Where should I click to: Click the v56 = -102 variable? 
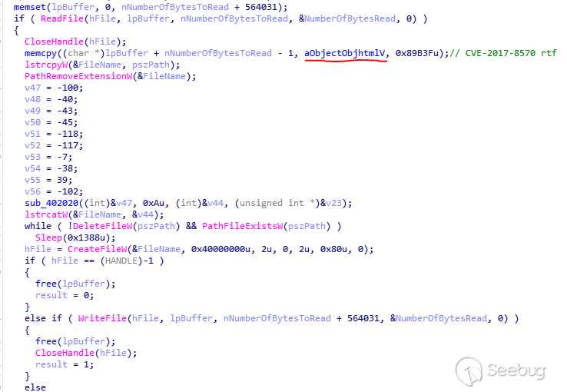[54, 191]
